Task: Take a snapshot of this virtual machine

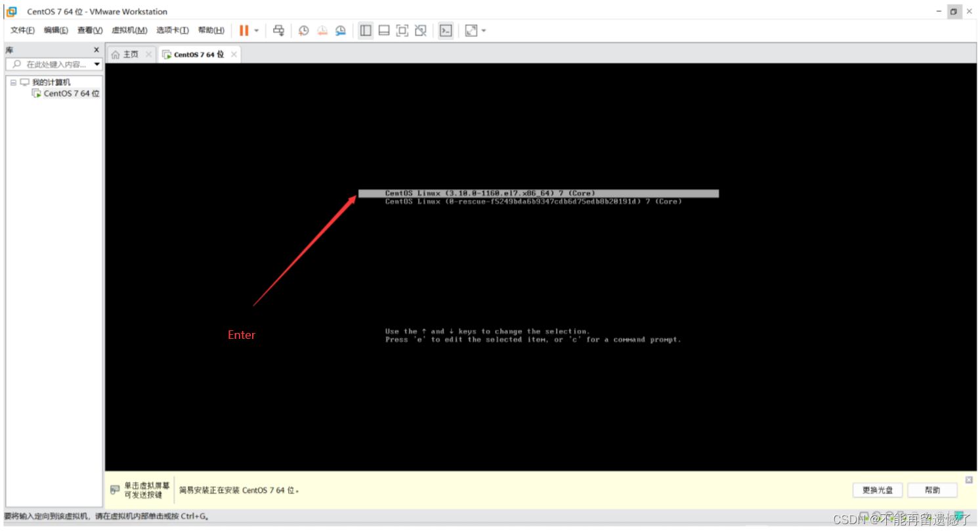Action: click(303, 30)
